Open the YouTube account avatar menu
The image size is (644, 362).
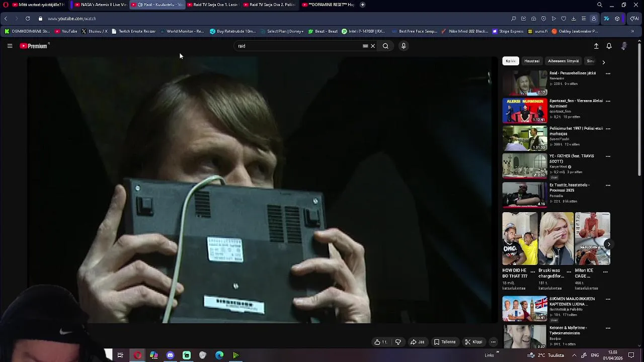624,46
